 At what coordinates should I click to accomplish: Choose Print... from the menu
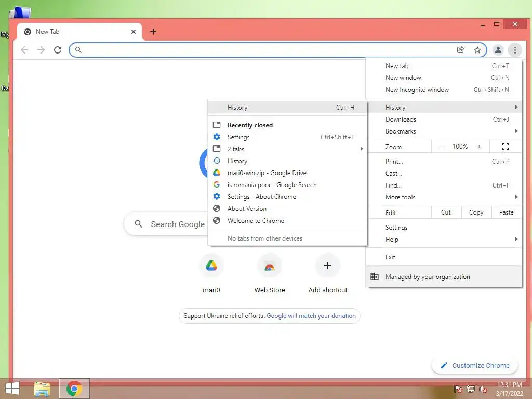click(x=444, y=161)
